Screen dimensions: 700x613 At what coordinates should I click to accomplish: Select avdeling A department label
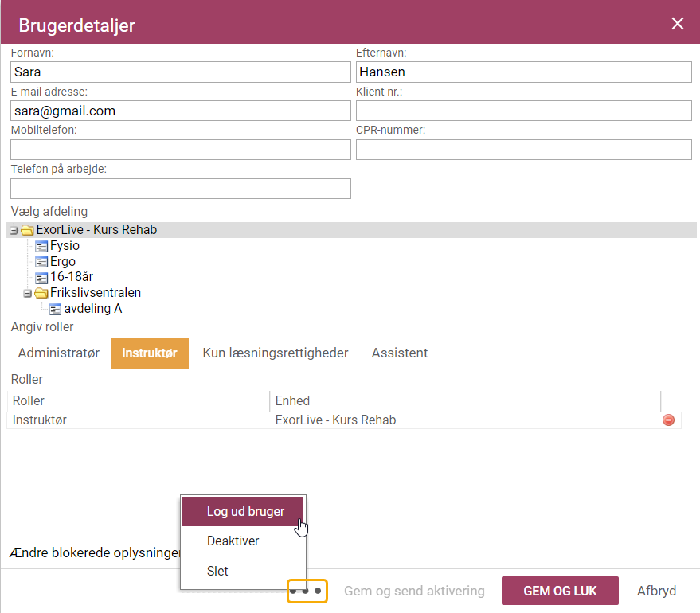click(x=93, y=309)
